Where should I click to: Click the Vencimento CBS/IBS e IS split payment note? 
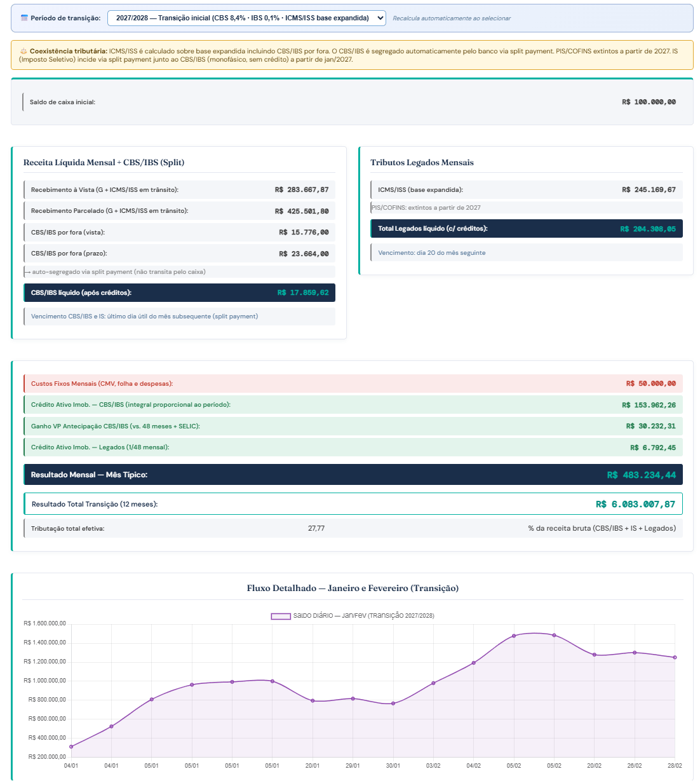pos(145,316)
